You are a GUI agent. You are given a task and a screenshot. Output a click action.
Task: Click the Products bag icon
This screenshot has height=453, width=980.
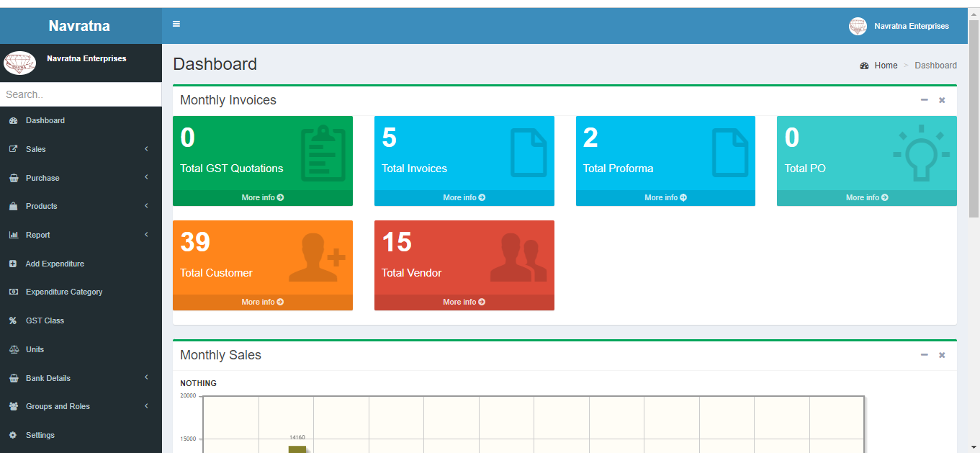[x=13, y=206]
